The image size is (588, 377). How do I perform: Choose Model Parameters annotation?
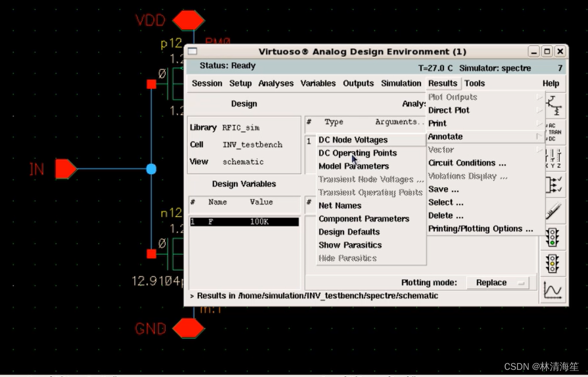click(x=371, y=166)
